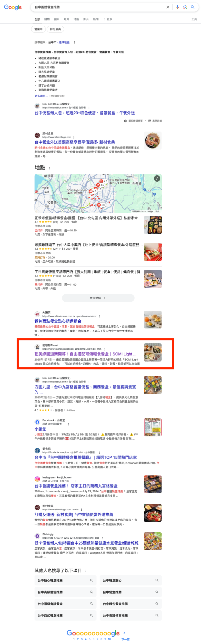Screen dimensions: 201x644
Task: Switch to the 圖片 tab
Action: pos(57,19)
